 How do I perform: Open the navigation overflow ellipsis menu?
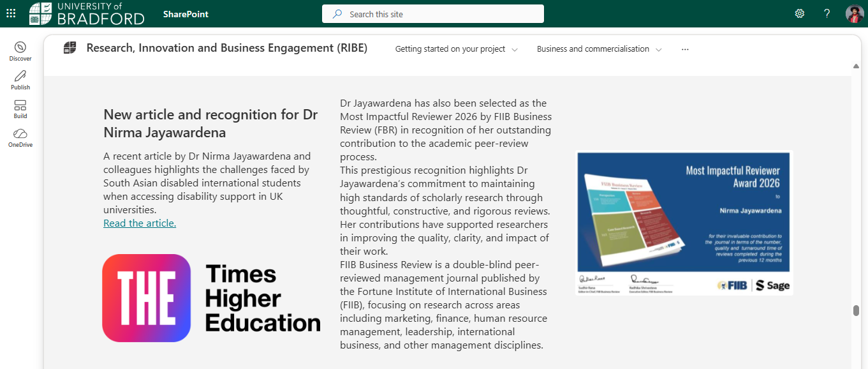tap(685, 49)
